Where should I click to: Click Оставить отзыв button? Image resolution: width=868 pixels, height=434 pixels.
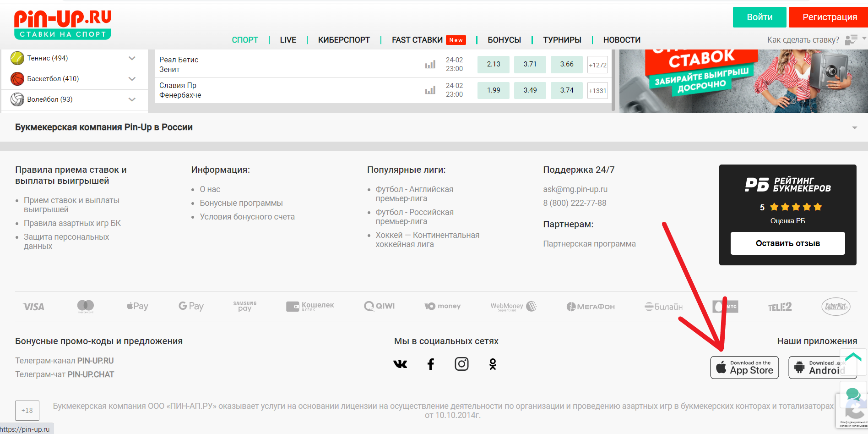click(x=787, y=243)
